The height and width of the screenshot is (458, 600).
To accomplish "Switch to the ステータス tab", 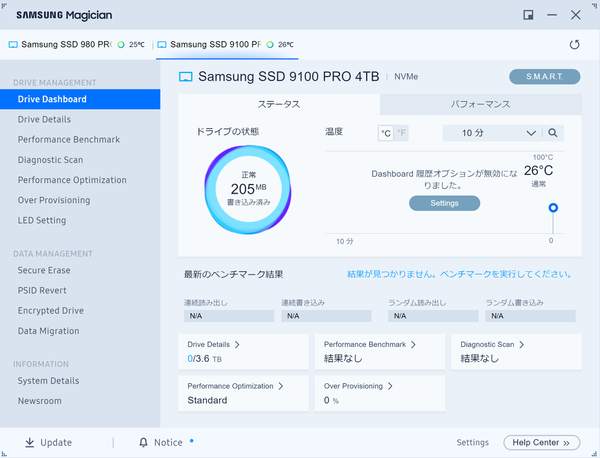I will [279, 104].
